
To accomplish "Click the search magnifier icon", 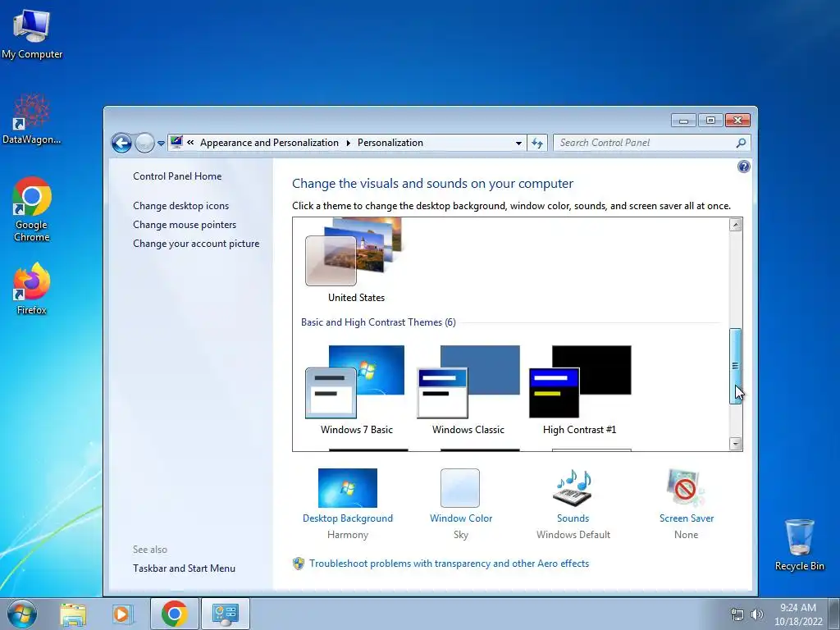I will point(741,143).
